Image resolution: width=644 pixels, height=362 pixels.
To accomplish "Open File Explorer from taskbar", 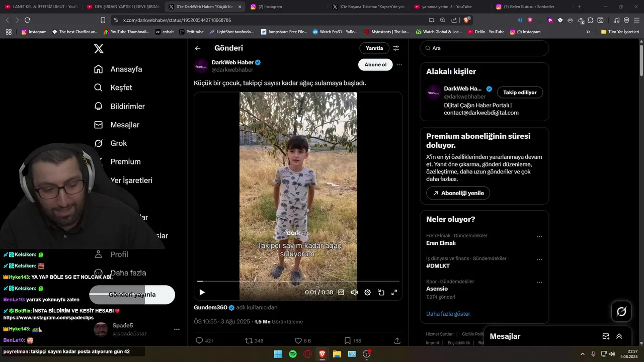I will pos(337,354).
